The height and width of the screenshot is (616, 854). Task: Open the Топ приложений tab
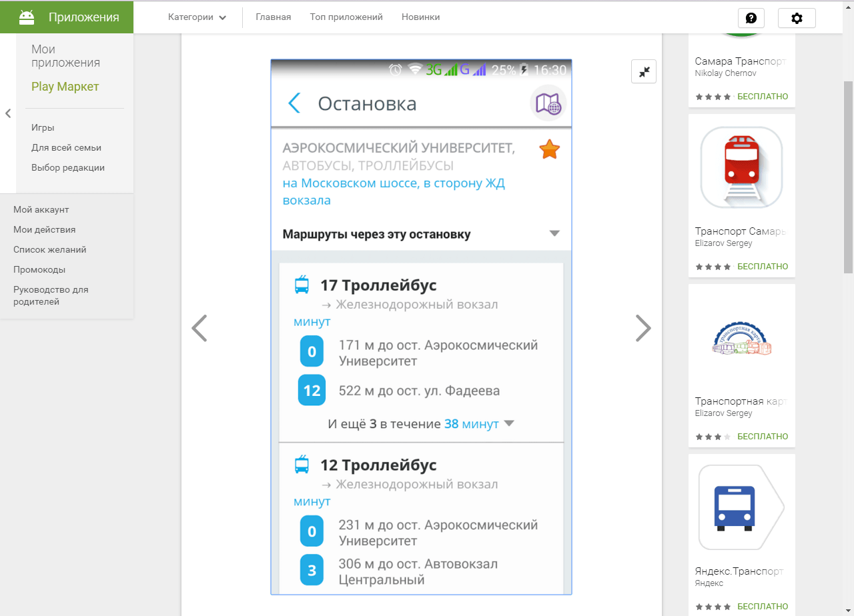pyautogui.click(x=346, y=17)
